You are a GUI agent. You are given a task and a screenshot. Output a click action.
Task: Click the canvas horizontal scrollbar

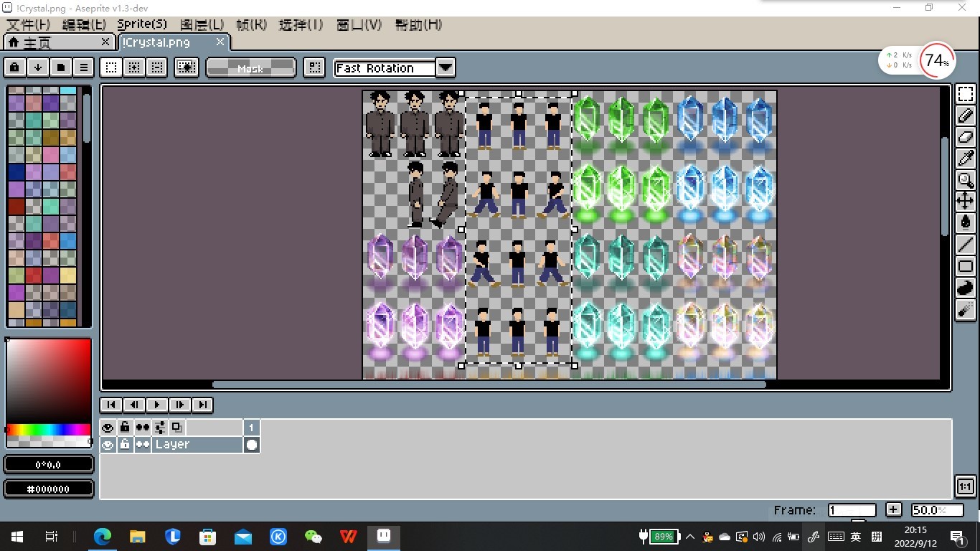click(489, 385)
